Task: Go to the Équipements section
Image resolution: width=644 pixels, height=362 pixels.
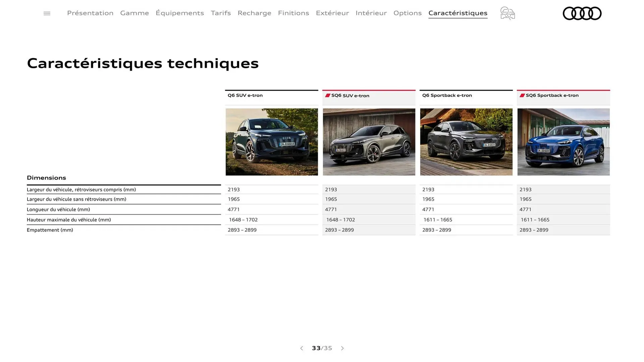Action: pyautogui.click(x=180, y=13)
